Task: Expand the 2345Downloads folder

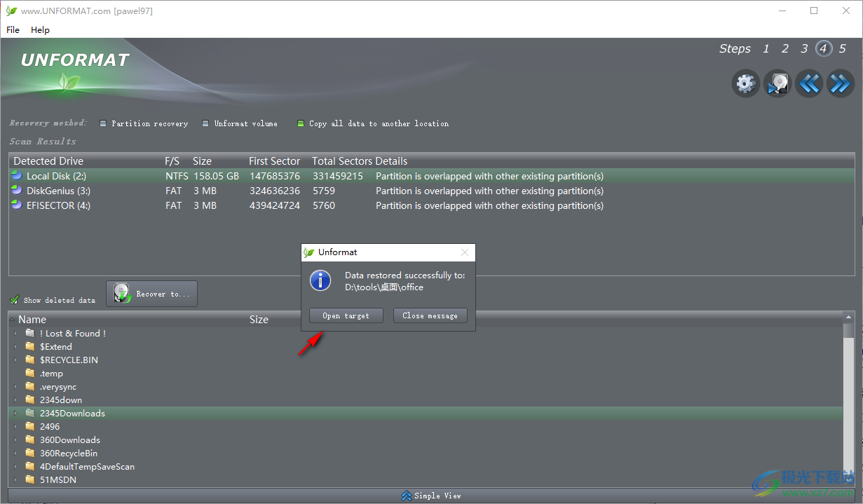Action: (15, 414)
